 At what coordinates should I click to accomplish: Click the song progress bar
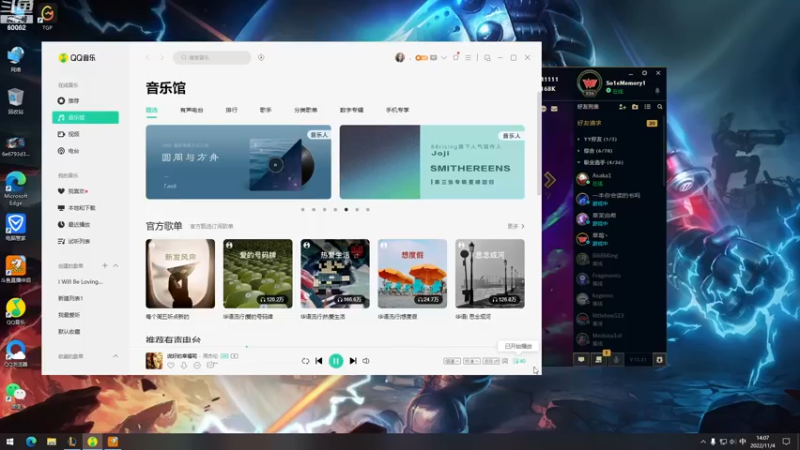[x=335, y=347]
